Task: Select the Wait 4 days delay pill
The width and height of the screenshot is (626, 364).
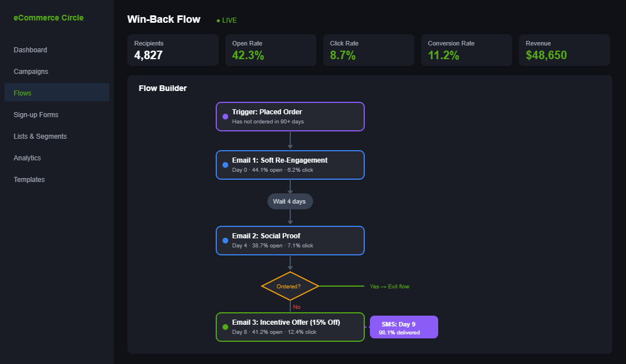Action: (x=290, y=201)
